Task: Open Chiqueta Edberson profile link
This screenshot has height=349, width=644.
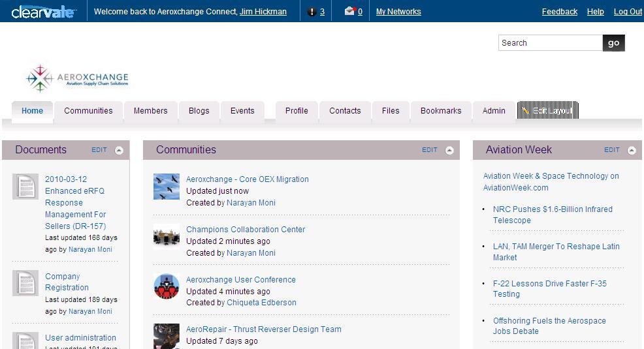Action: click(261, 302)
